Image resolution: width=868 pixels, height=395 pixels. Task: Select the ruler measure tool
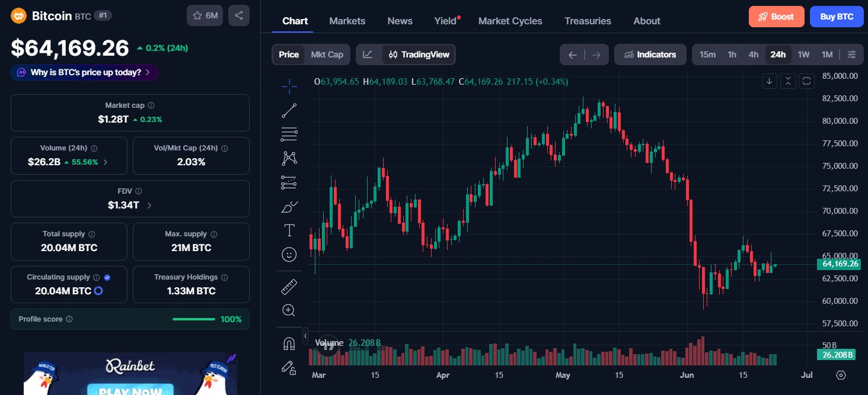[289, 287]
